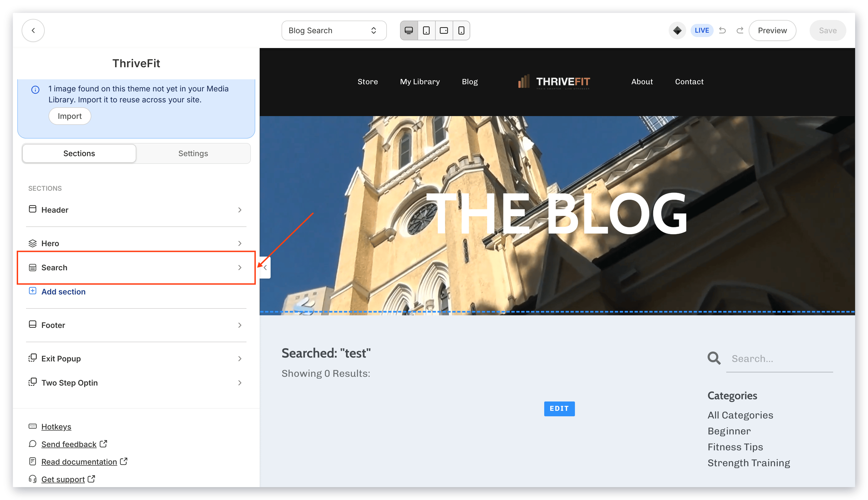Viewport: 868px width, 500px height.
Task: Expand Header using its chevron arrow
Action: (239, 209)
